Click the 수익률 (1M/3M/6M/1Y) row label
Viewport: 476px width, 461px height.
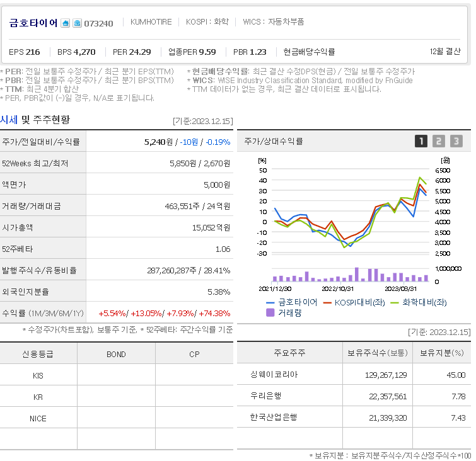pyautogui.click(x=43, y=313)
